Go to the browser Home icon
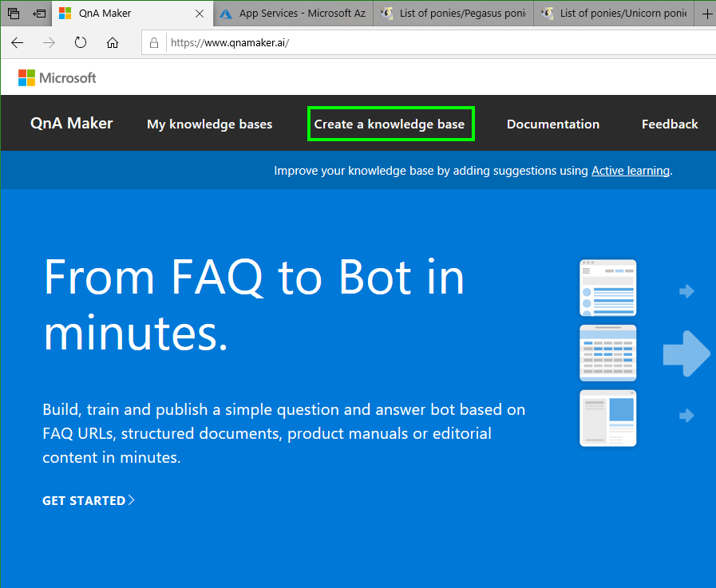This screenshot has height=588, width=716. click(113, 43)
